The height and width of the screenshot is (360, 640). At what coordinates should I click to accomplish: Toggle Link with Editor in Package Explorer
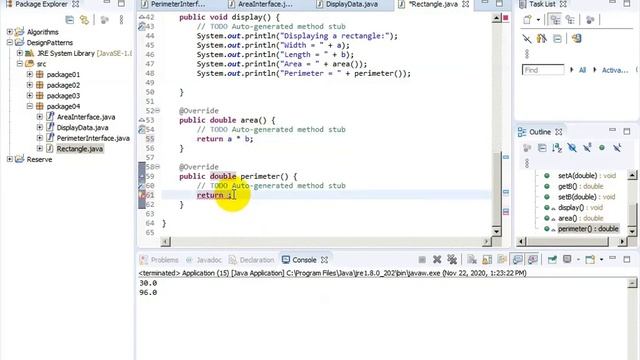(x=84, y=20)
